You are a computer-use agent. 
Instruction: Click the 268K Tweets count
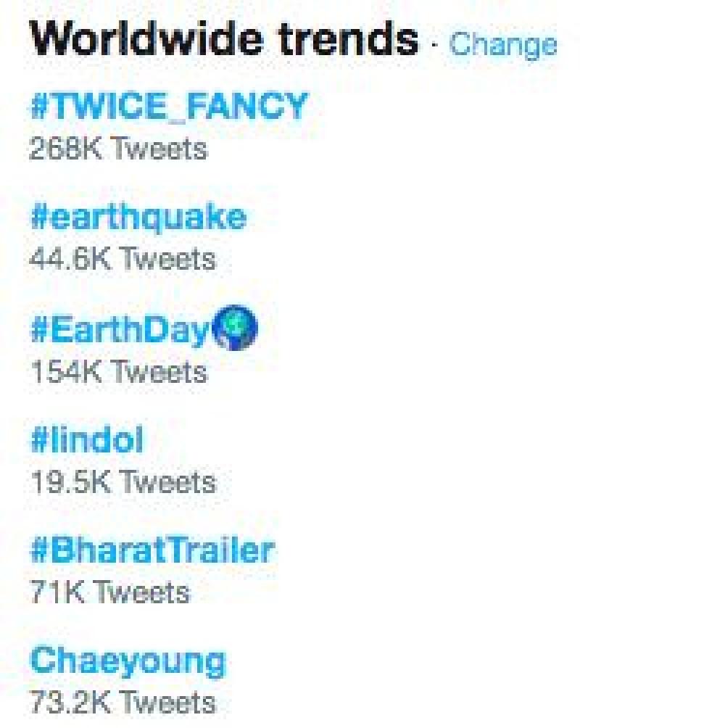pos(118,149)
